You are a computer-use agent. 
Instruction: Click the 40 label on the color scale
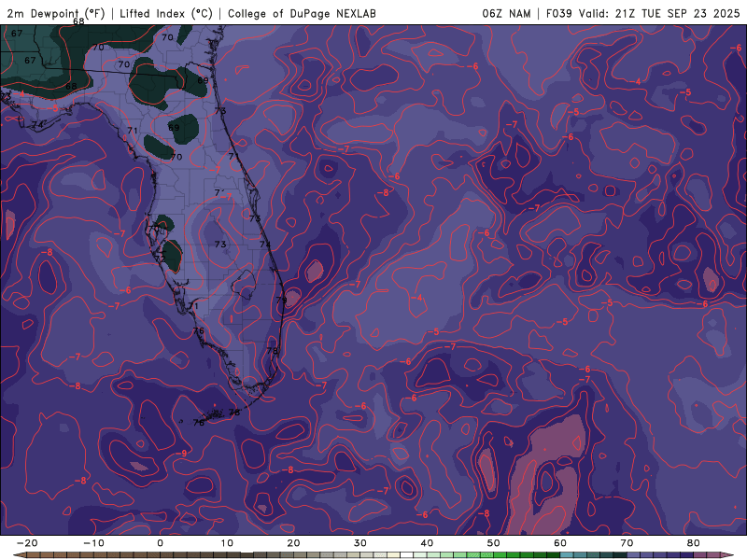[427, 543]
